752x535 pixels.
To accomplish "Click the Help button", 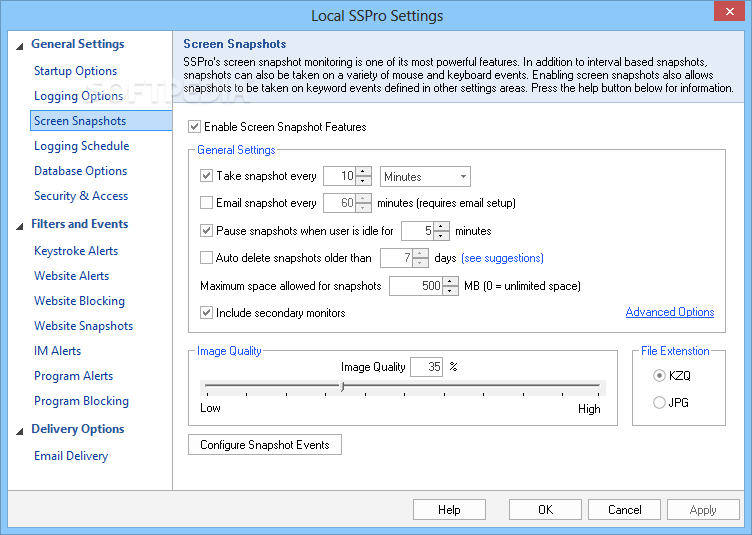I will click(449, 510).
